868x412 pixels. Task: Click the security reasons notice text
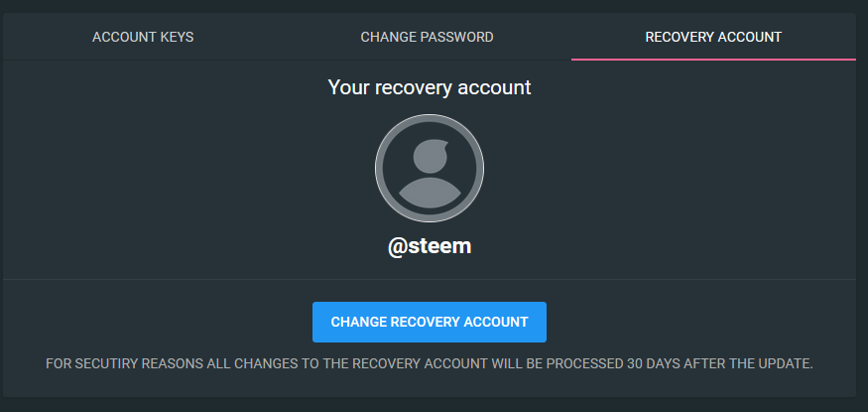click(x=430, y=363)
